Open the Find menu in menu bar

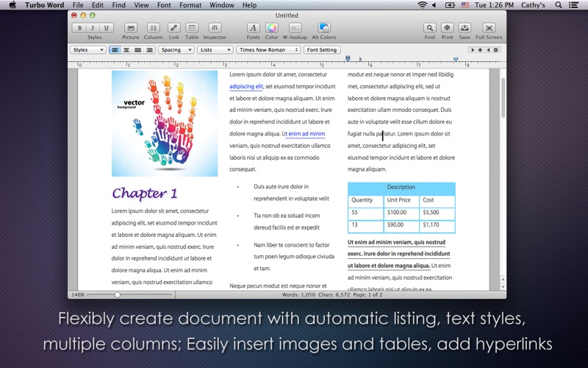[119, 5]
